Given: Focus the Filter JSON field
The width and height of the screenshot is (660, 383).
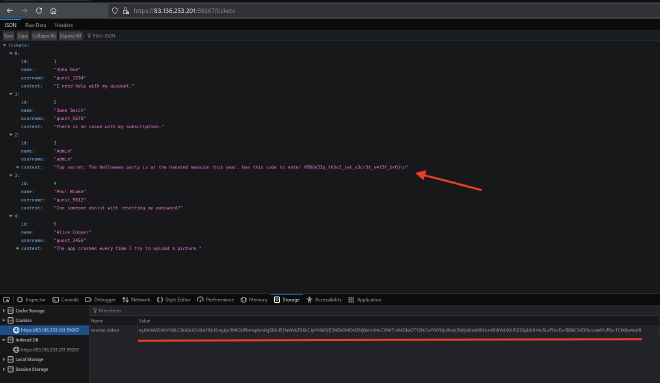Looking at the screenshot, I should pos(104,36).
